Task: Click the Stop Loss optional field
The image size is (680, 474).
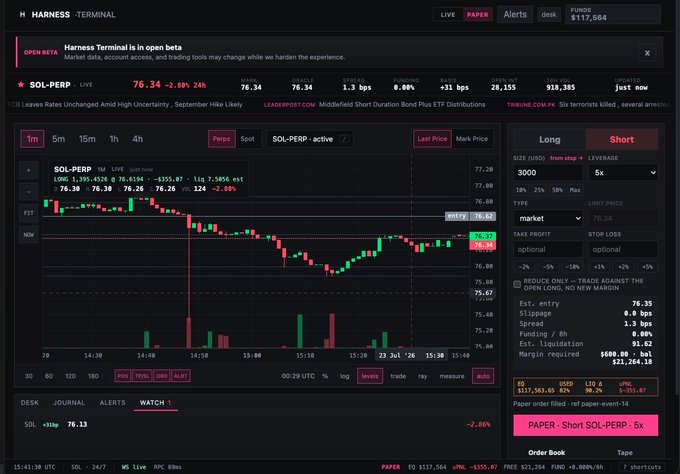Action: 623,250
